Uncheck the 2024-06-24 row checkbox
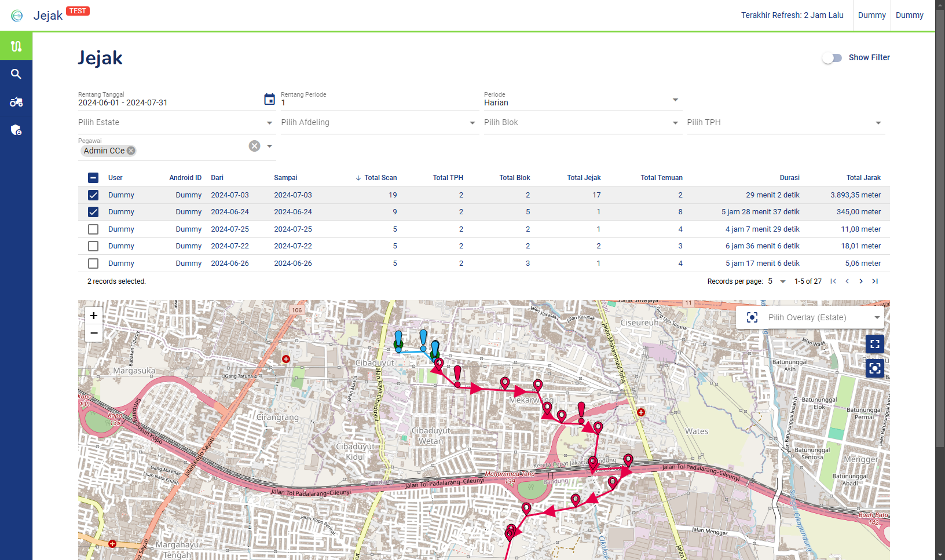Screen dimensions: 945x560 click(93, 212)
